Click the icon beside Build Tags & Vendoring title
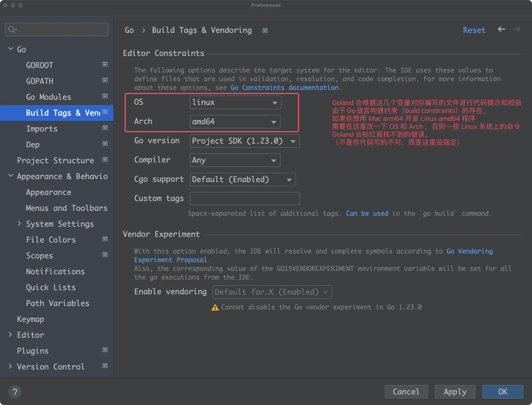Screen dimensions: 532x405 265,31
